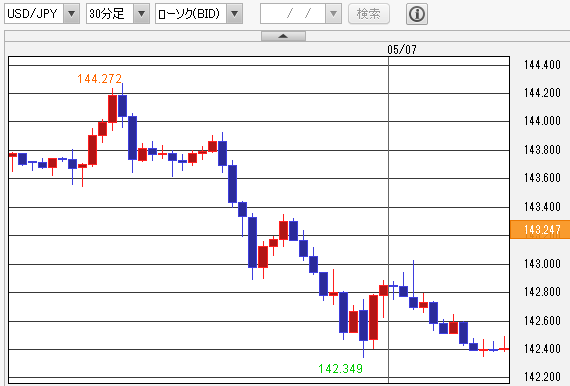Open the 30分足 timeframe dropdown arrow
This screenshot has height=386, width=570.
(141, 14)
